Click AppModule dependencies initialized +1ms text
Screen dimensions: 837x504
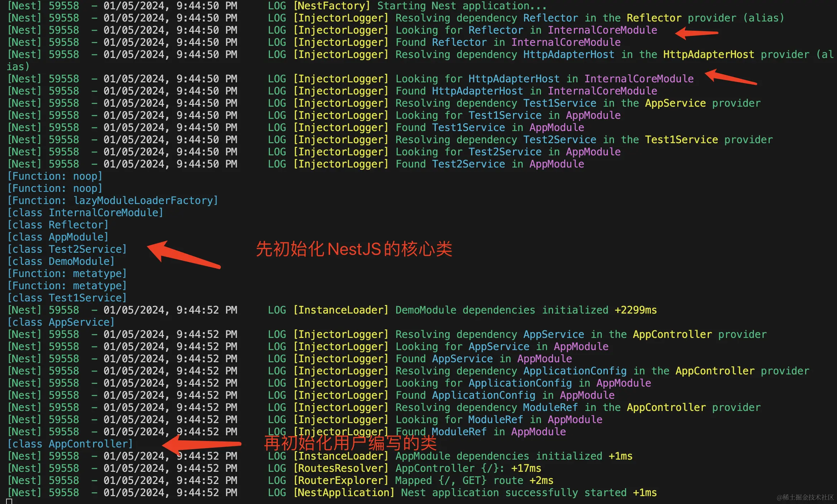click(513, 456)
